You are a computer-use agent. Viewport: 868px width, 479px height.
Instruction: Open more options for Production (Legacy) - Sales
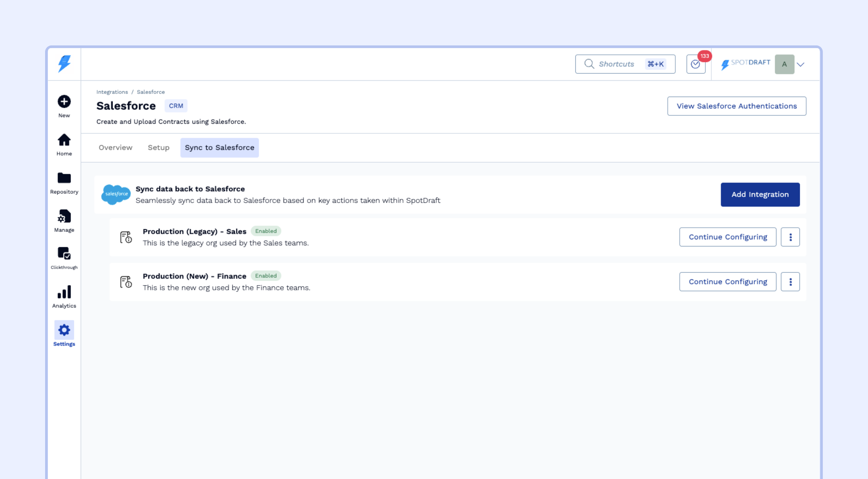click(x=790, y=237)
